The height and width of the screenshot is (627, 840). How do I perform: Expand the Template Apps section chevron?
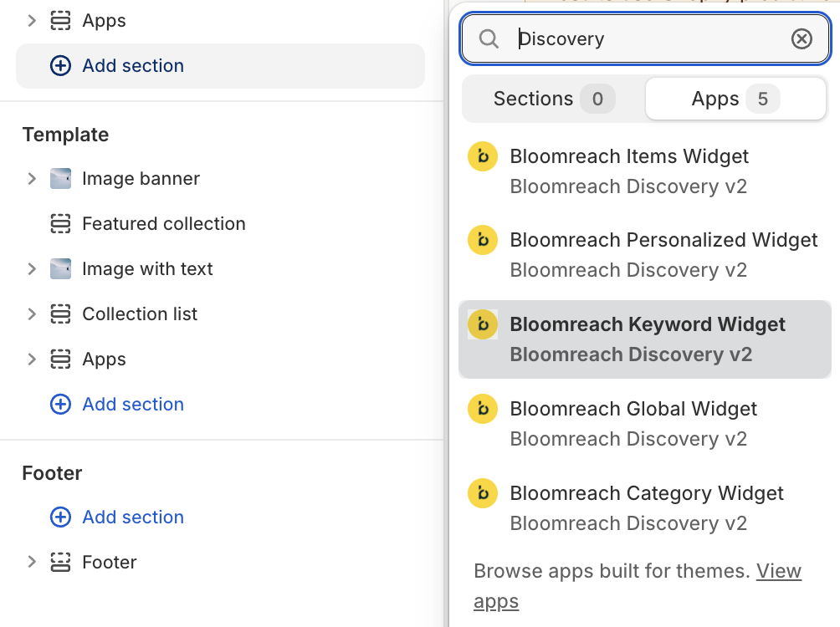(x=32, y=359)
